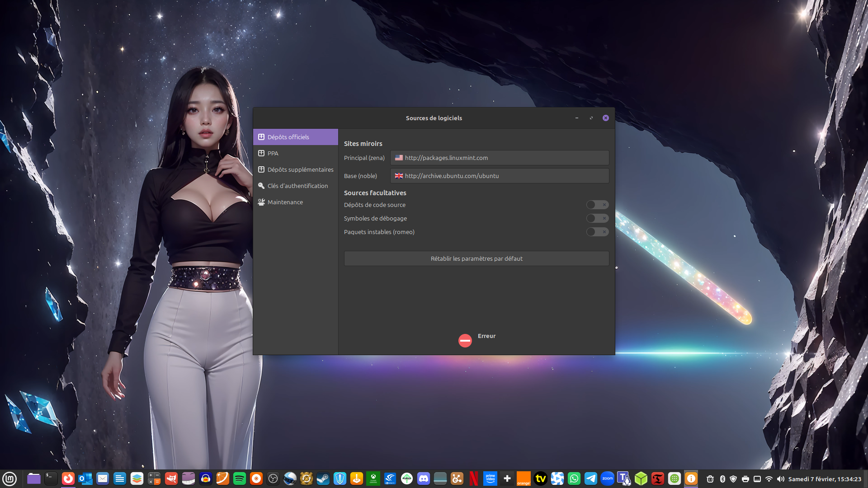This screenshot has width=868, height=488.
Task: Open the clock calendar applet
Action: pyautogui.click(x=825, y=479)
